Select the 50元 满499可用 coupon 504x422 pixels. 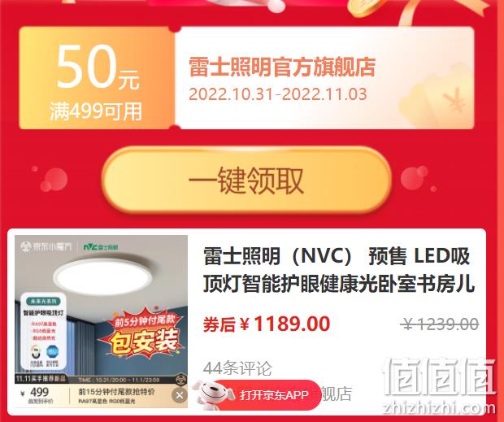coord(97,78)
